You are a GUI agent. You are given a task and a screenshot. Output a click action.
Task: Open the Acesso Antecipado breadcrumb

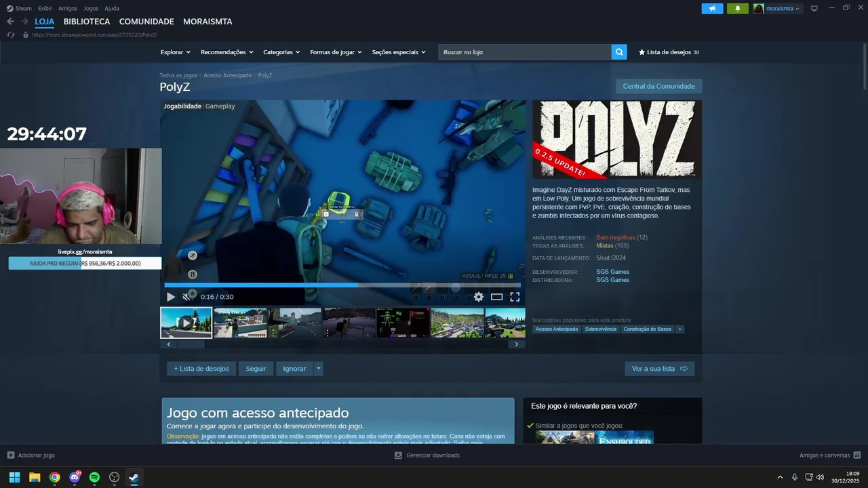(227, 75)
